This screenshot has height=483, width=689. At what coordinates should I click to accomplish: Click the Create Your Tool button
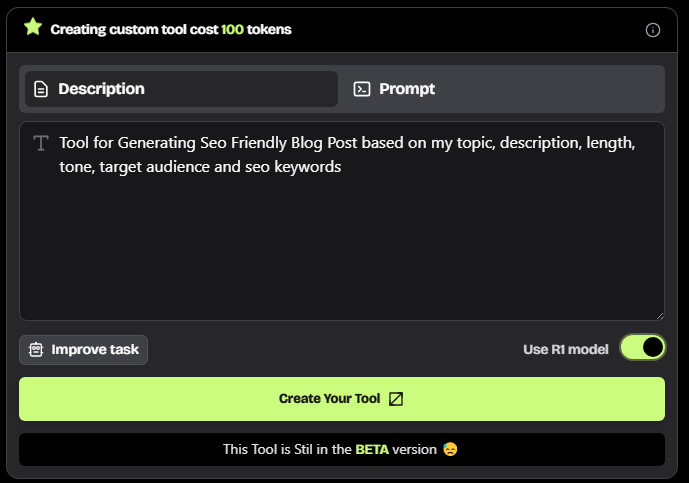coord(342,399)
